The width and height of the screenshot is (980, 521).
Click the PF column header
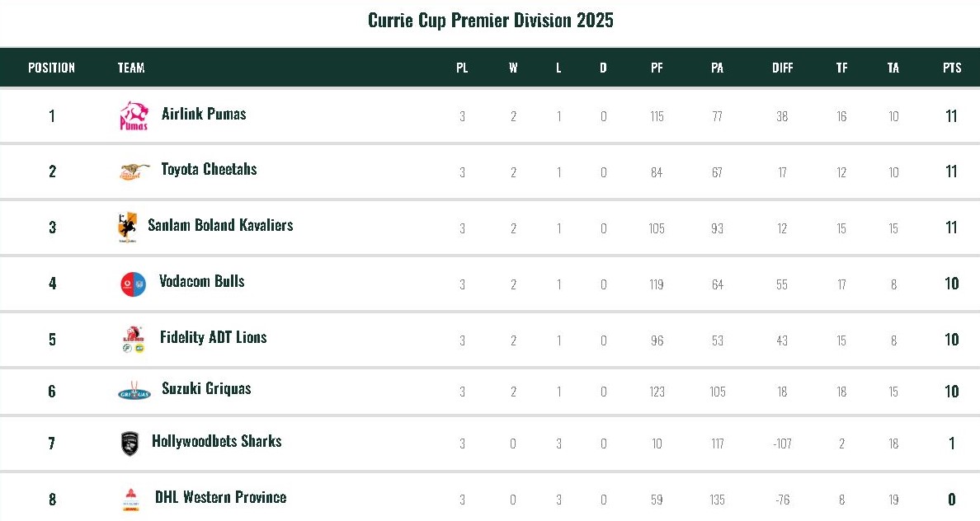657,68
